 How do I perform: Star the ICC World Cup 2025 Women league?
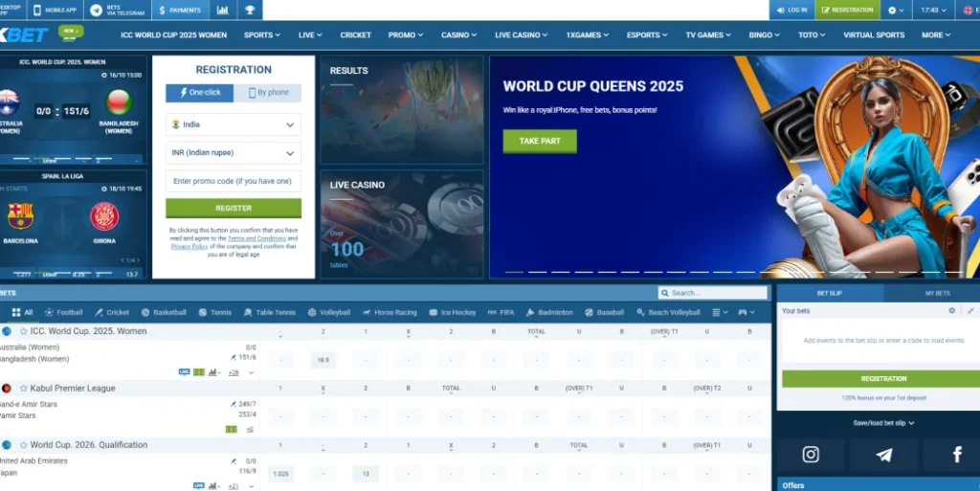pyautogui.click(x=23, y=331)
